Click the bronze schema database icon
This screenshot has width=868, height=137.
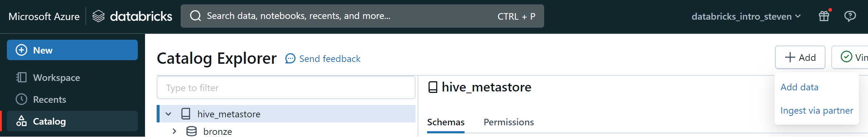point(192,131)
